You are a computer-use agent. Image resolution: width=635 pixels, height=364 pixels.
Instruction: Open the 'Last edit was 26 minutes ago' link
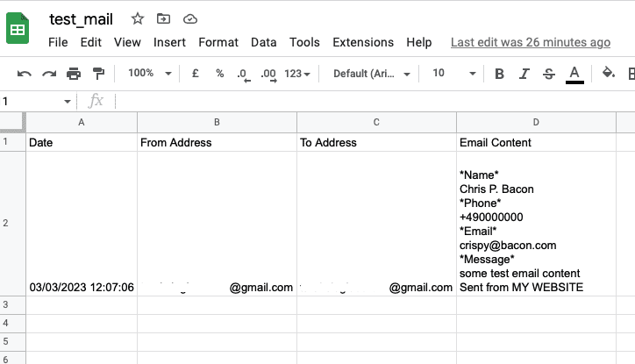coord(530,42)
